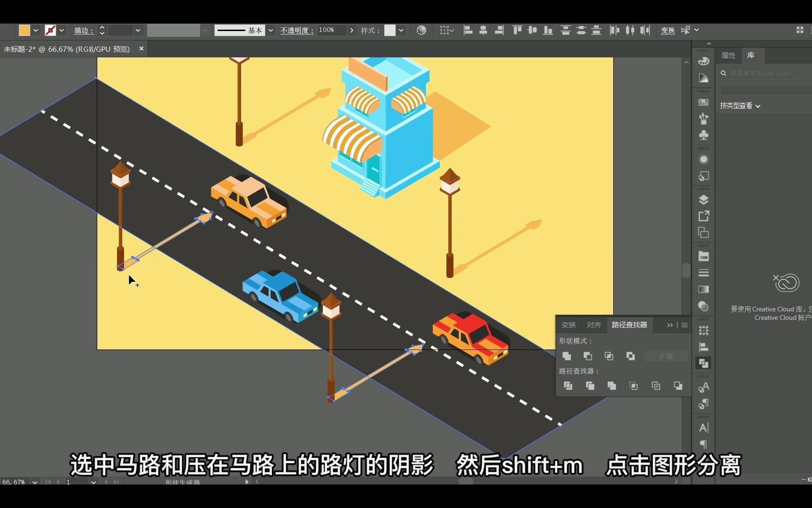
Task: Open the Gradient panel icon
Action: pyautogui.click(x=703, y=289)
